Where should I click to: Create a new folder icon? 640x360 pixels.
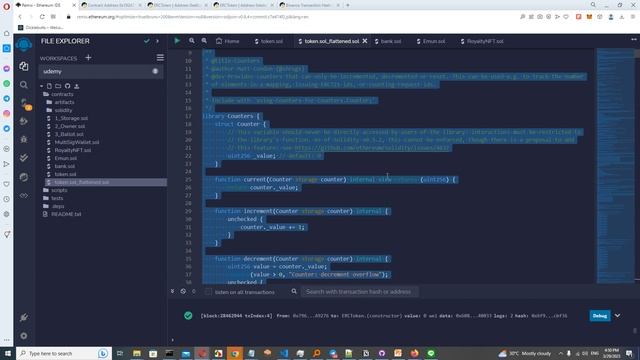pos(58,86)
